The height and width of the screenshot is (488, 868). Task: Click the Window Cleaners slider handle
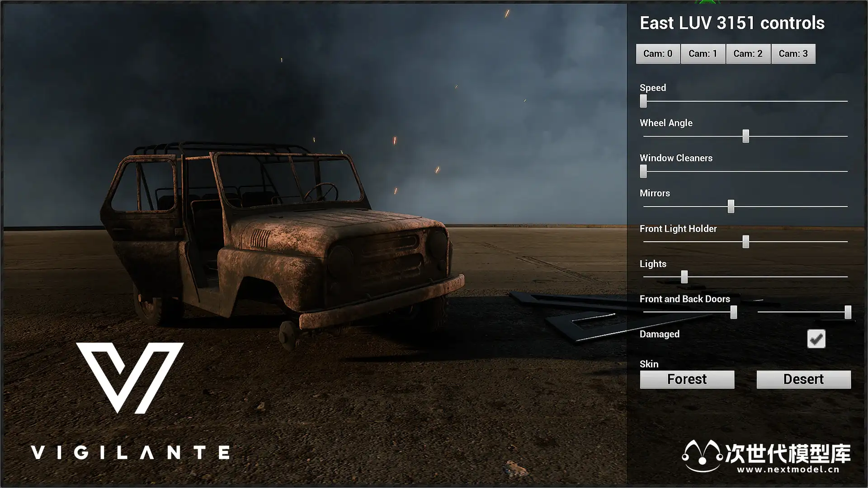click(643, 171)
